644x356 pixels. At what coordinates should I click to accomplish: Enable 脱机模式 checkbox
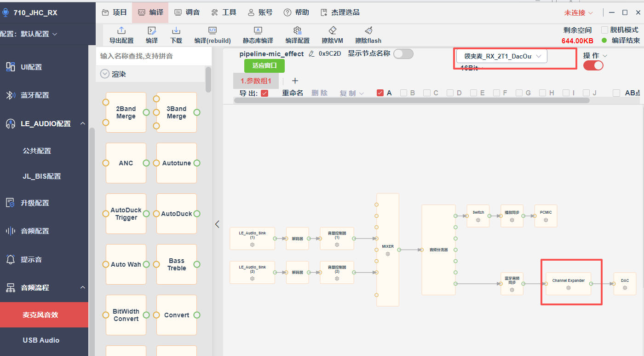point(604,30)
